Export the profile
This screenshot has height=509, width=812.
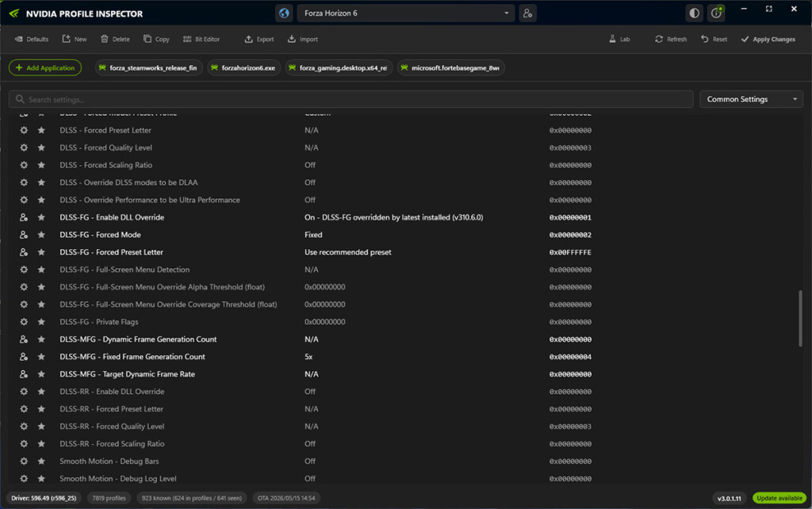[x=259, y=40]
